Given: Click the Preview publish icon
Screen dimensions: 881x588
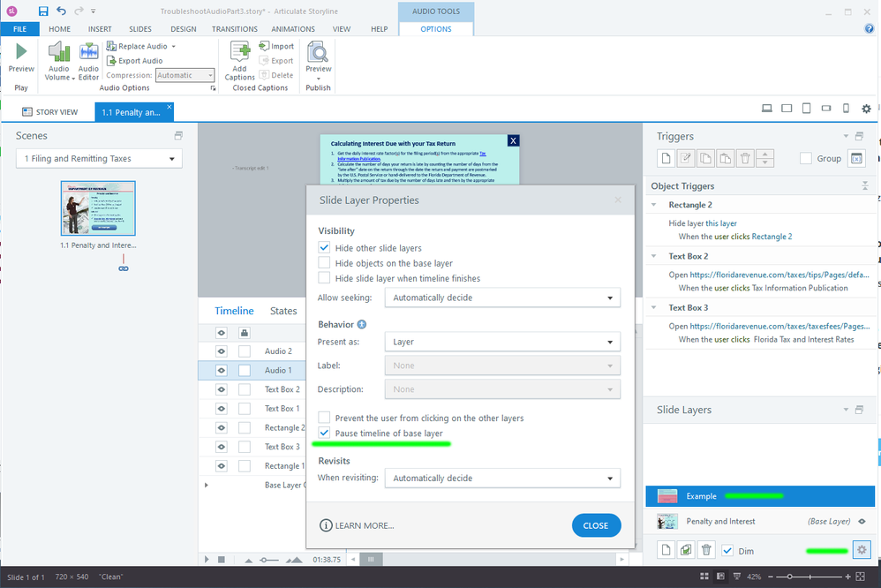Looking at the screenshot, I should pos(318,54).
